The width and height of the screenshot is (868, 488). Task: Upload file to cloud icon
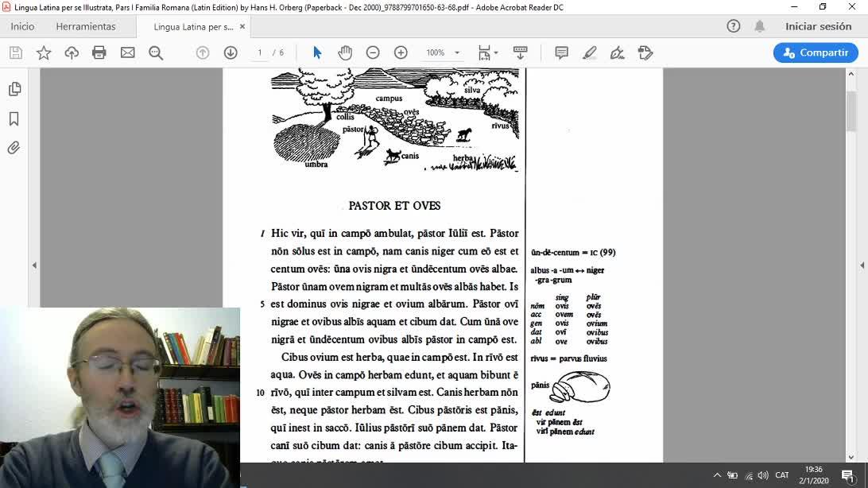72,52
